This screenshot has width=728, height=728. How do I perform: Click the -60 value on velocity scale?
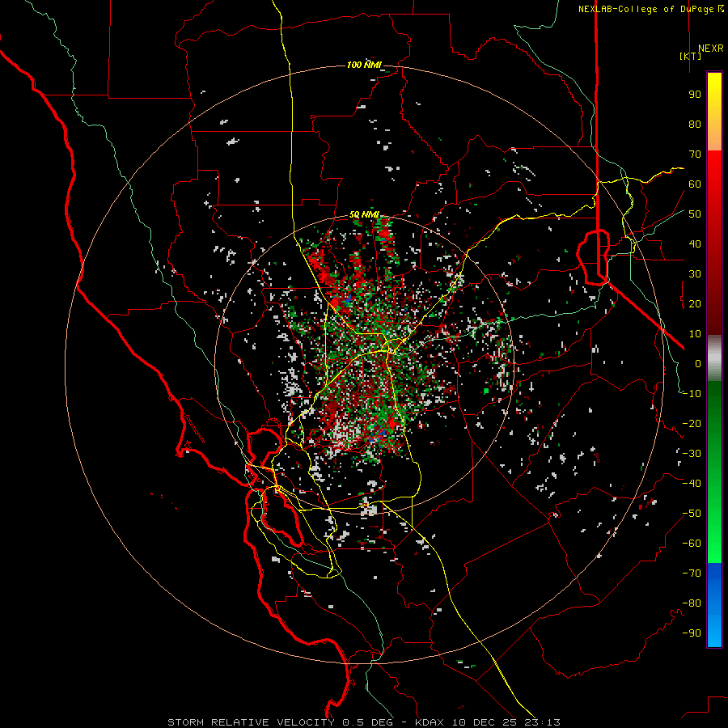[x=692, y=544]
